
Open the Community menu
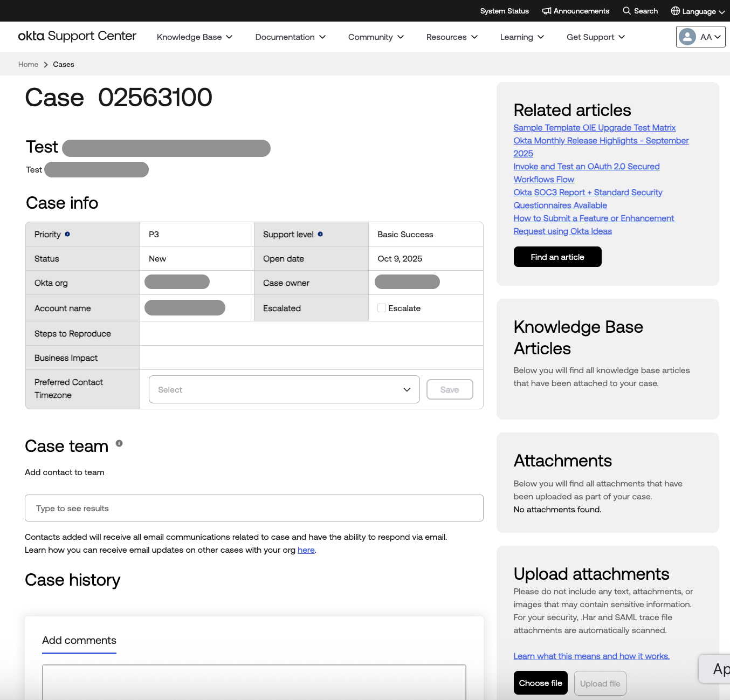[x=376, y=37]
